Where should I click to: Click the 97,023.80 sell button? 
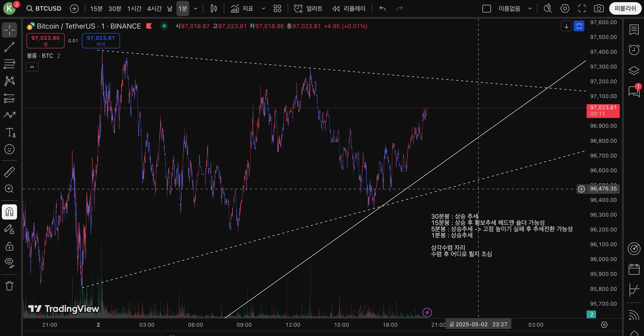(x=46, y=41)
